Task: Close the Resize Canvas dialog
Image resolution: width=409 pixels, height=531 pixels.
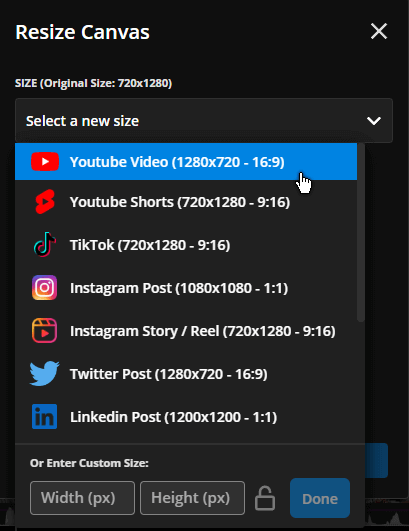Action: pos(379,31)
